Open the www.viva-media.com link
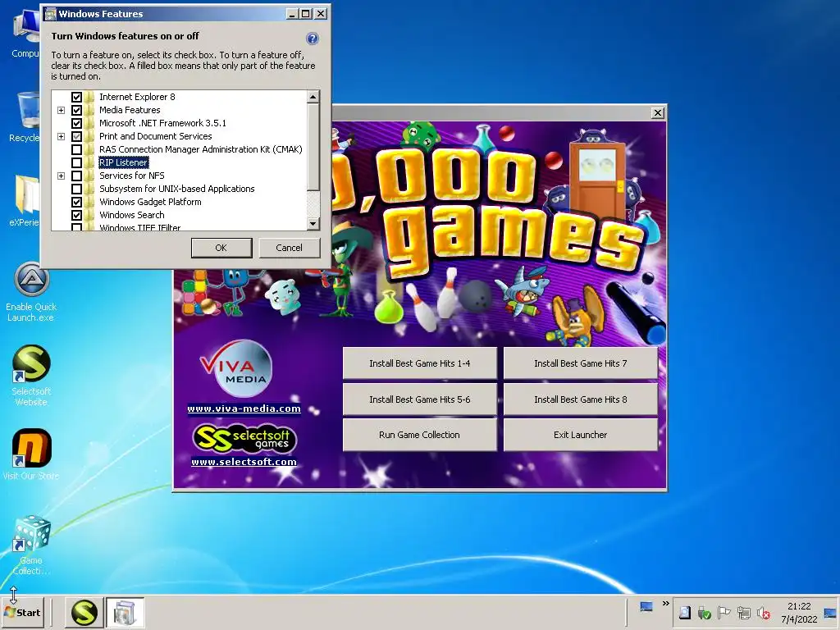The width and height of the screenshot is (840, 630). 244,409
